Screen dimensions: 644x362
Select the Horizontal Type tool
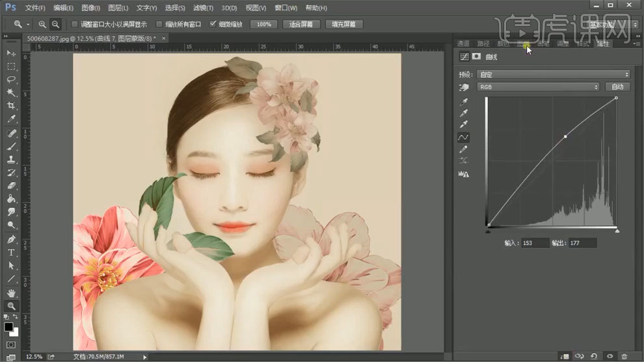click(11, 252)
